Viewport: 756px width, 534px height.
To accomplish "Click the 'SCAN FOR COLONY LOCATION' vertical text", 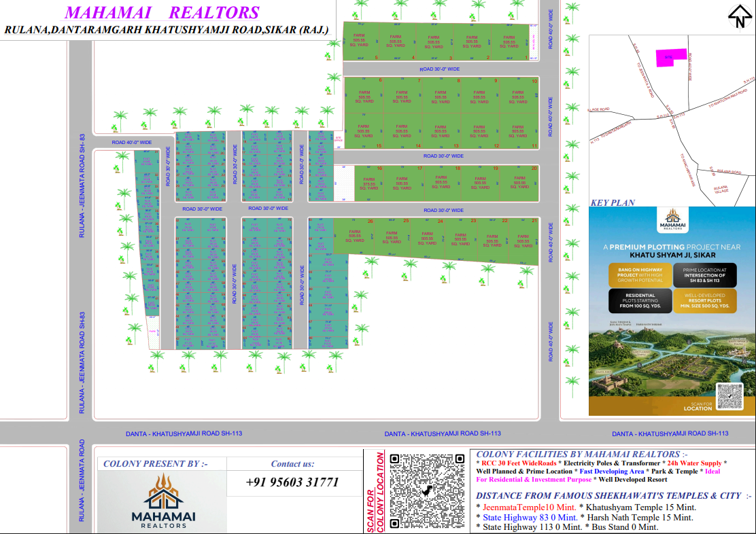I will click(375, 492).
